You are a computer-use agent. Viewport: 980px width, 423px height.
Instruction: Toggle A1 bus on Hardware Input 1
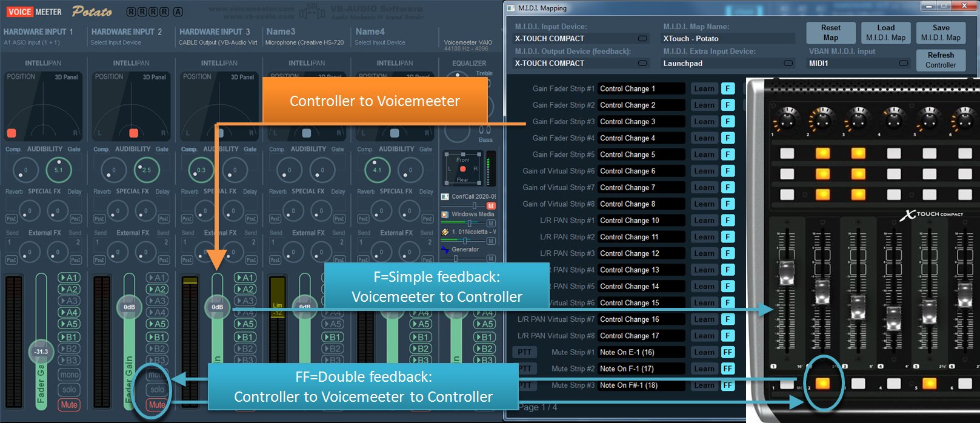coord(69,278)
